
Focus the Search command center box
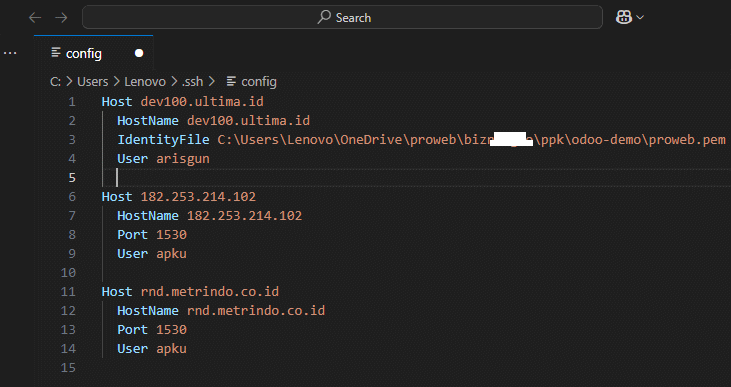tap(342, 17)
